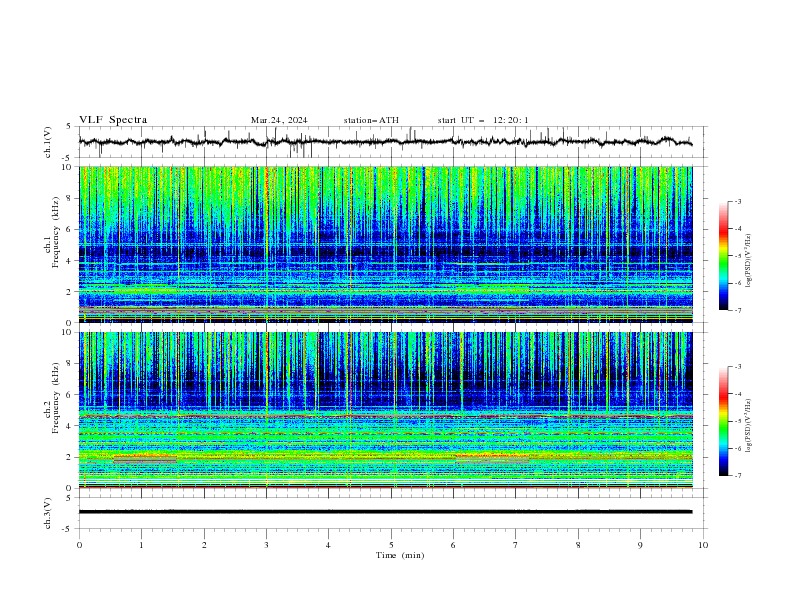This screenshot has width=792, height=612.
Task: Click the "-7" label on the upper colorbar
Action: (x=738, y=310)
